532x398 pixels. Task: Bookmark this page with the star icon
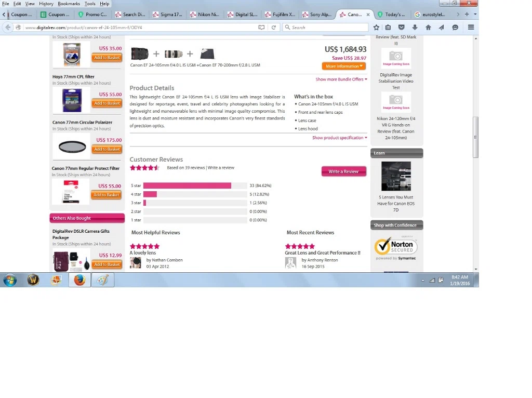coord(376,28)
